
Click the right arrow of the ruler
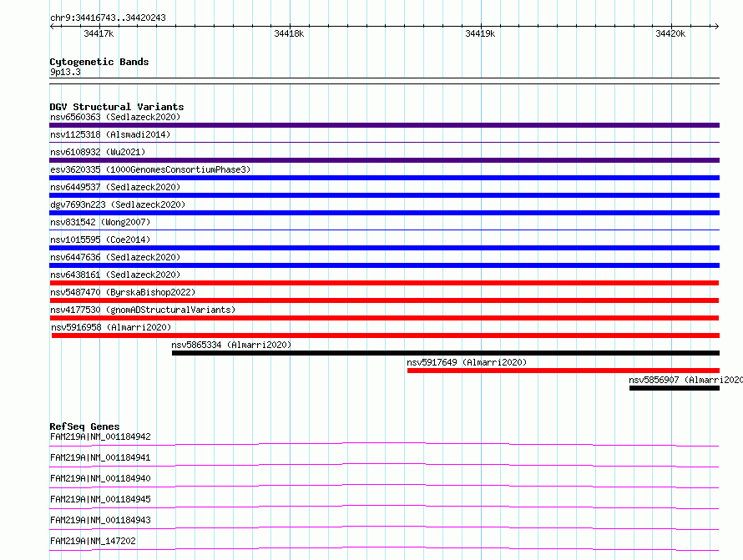coord(716,26)
